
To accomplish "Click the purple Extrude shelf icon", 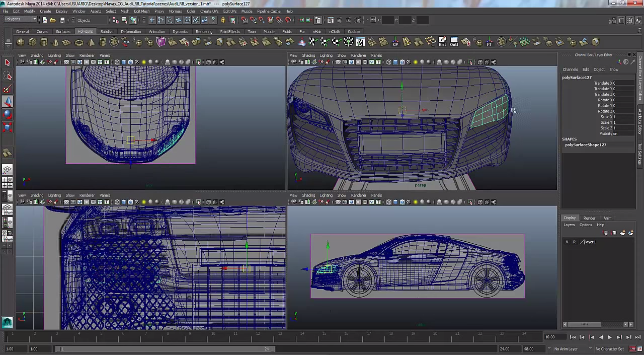I will tap(161, 42).
